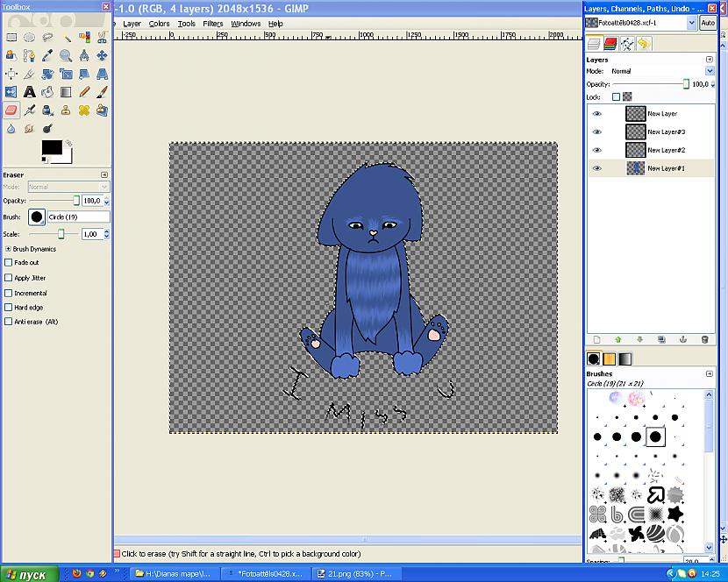
Task: Enable the Fade out checkbox
Action: (x=8, y=263)
